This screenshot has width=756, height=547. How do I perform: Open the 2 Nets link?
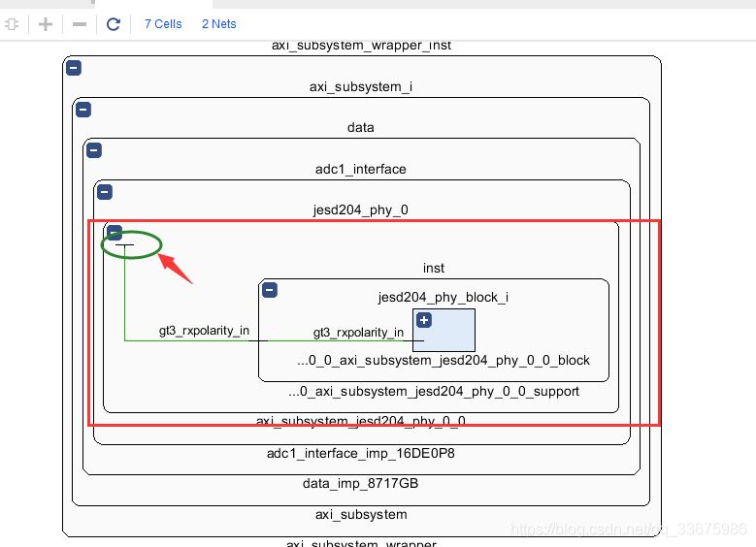click(219, 24)
